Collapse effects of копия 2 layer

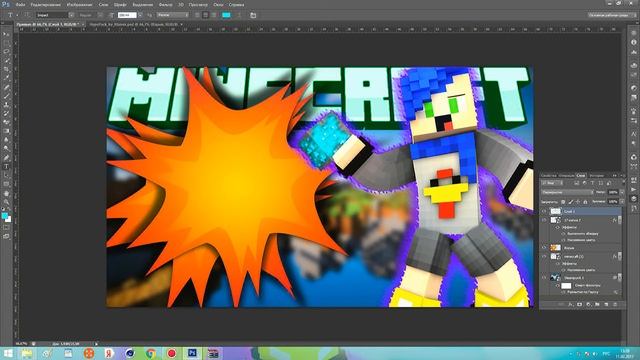(620, 220)
